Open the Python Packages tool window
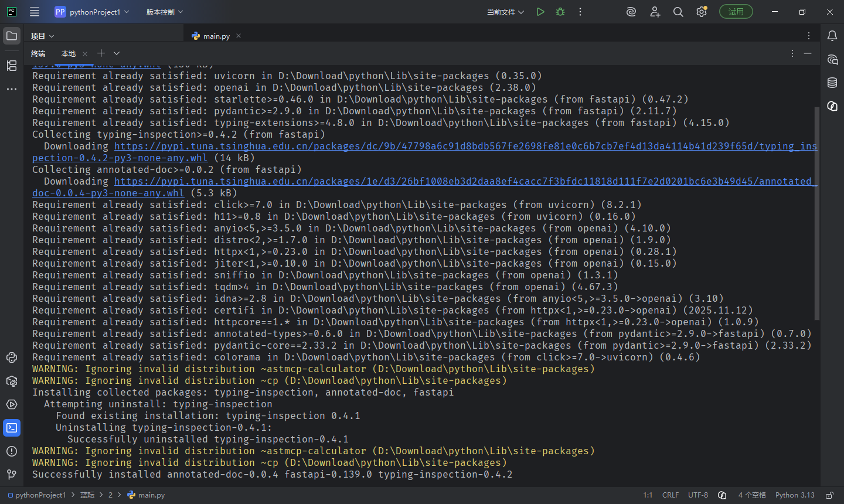 [12, 381]
